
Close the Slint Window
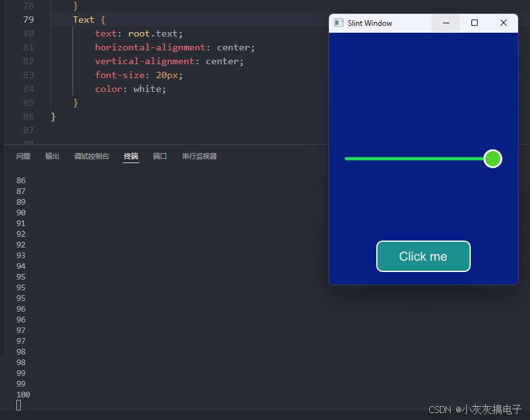pos(504,23)
